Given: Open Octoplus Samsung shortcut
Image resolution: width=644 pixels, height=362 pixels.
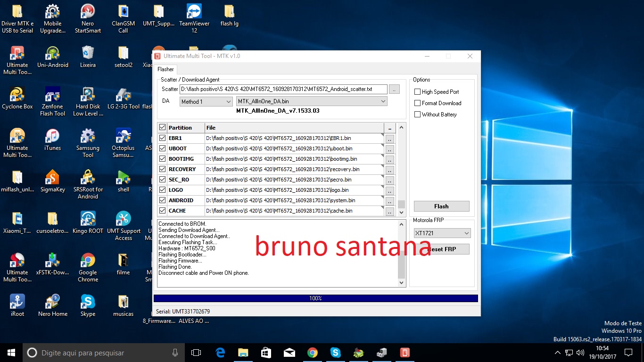Looking at the screenshot, I should tap(123, 143).
